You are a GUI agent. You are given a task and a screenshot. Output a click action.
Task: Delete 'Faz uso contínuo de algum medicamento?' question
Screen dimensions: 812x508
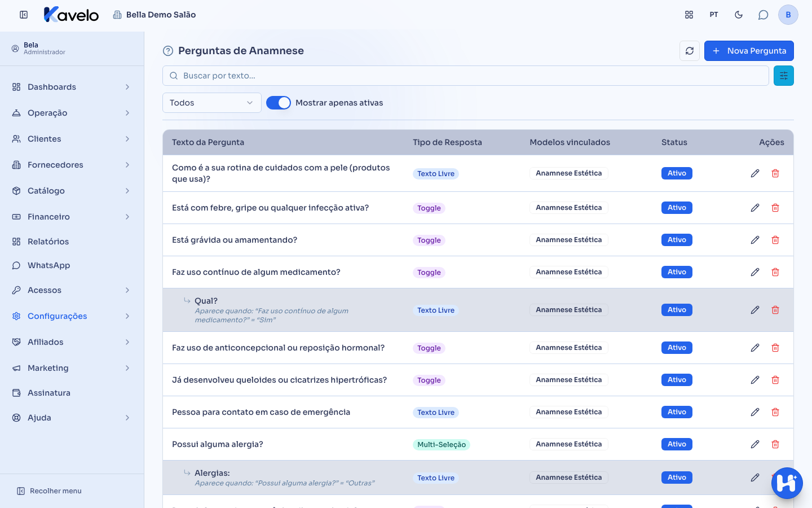pyautogui.click(x=775, y=272)
